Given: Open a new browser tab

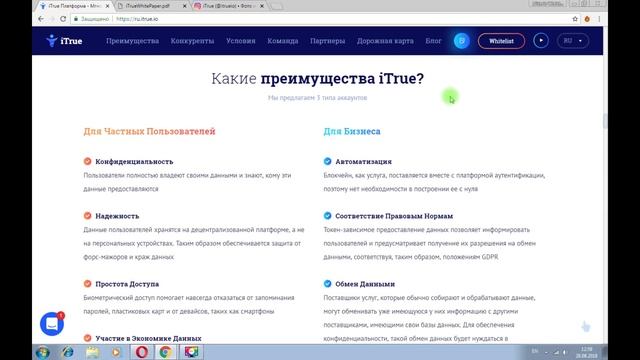Looking at the screenshot, I should [x=277, y=7].
